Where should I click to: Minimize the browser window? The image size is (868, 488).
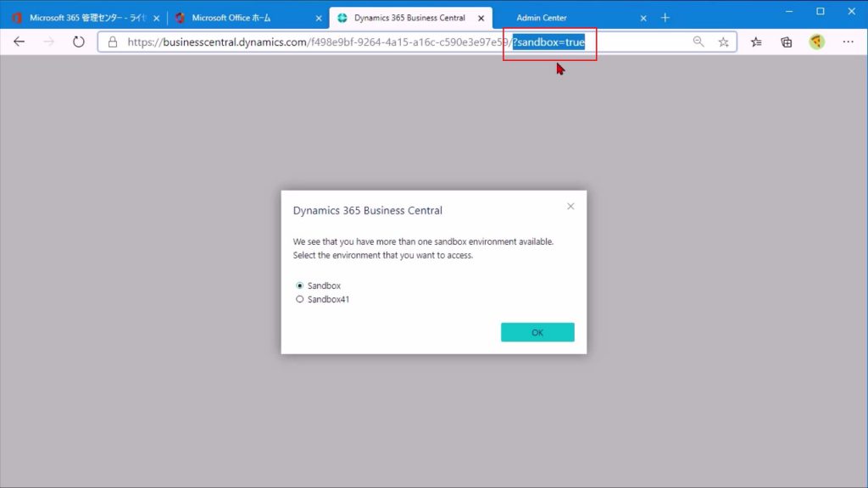pyautogui.click(x=789, y=11)
